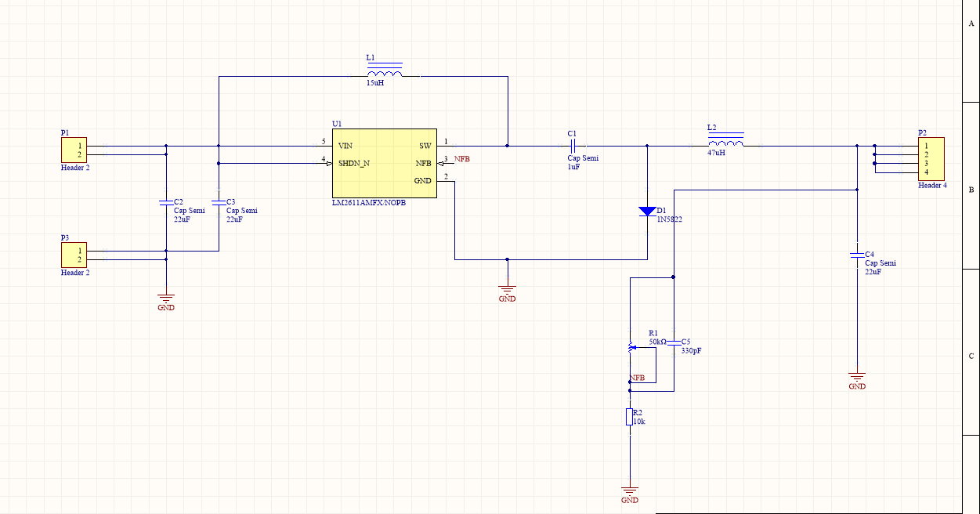980x514 pixels.
Task: Select the C2 capacitor symbol
Action: click(166, 202)
